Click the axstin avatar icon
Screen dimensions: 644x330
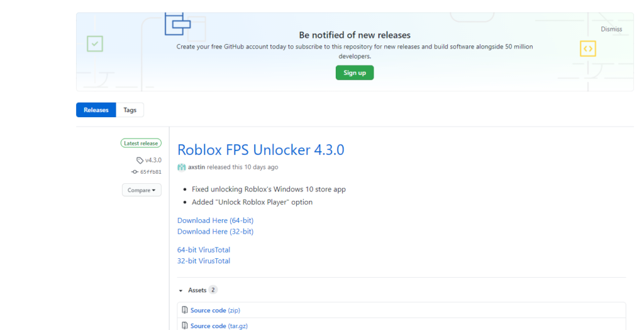182,167
